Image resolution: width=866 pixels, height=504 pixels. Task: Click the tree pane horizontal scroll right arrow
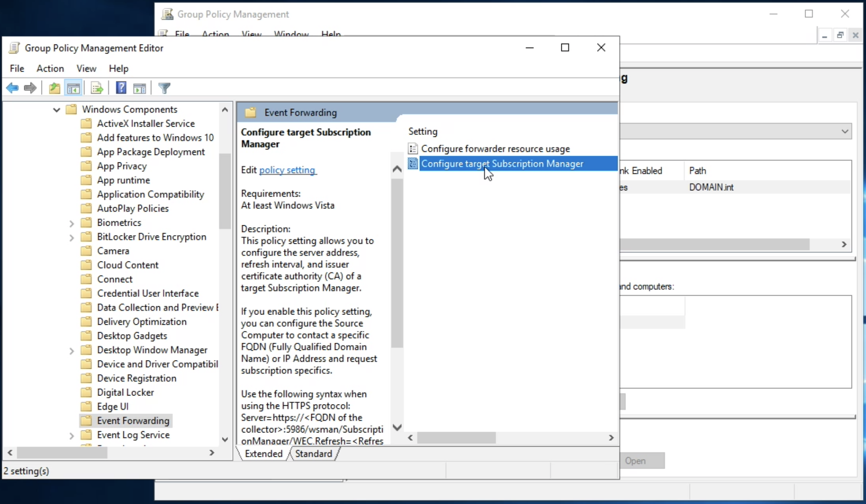point(212,453)
